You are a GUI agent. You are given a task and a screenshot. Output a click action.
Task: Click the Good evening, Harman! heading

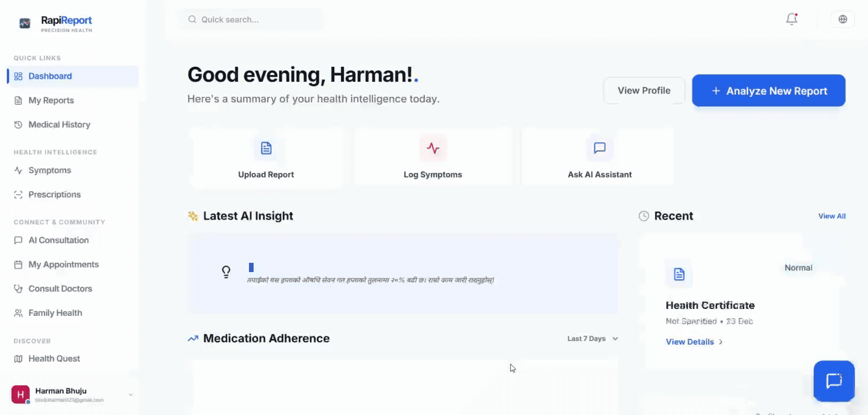point(303,75)
